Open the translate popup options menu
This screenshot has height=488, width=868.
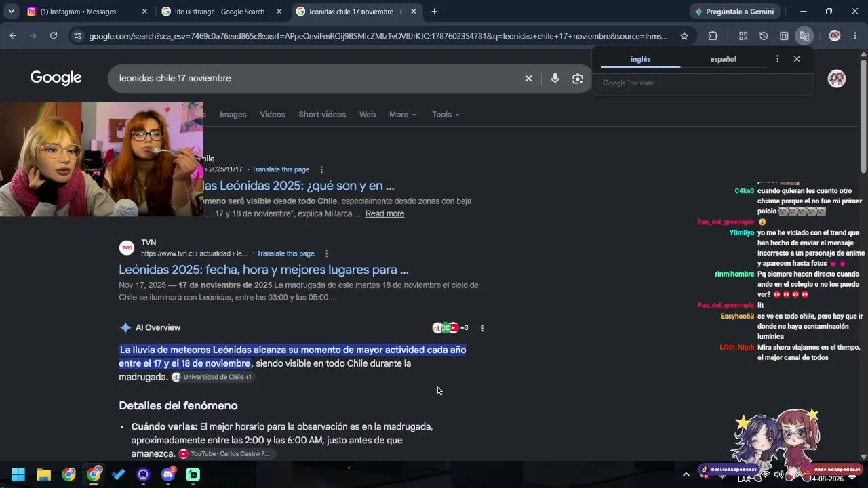coord(777,59)
